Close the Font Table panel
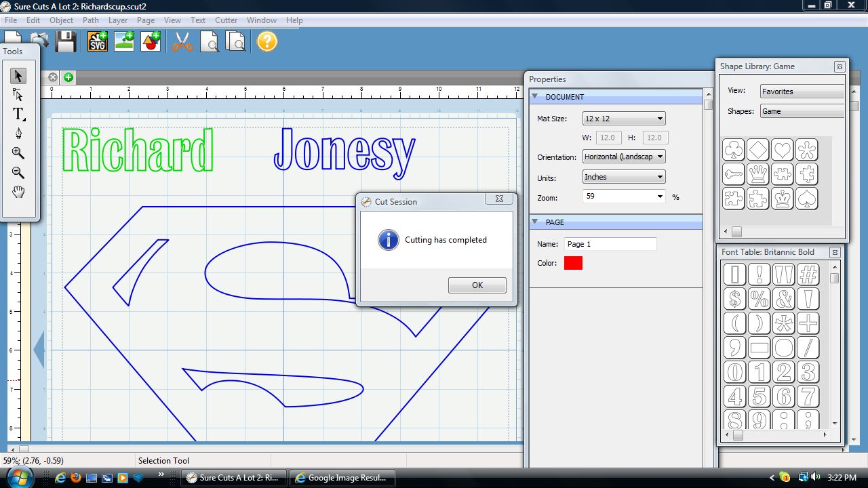The height and width of the screenshot is (488, 868). [x=835, y=252]
